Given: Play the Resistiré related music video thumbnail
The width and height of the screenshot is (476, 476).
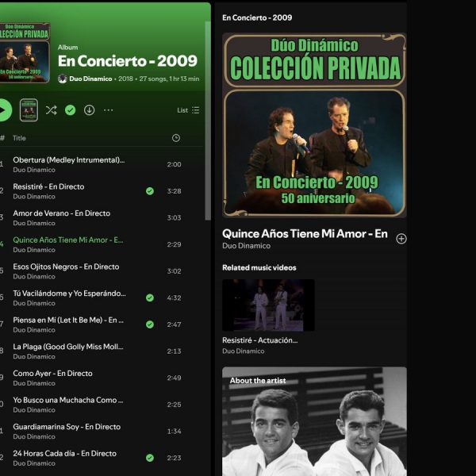Looking at the screenshot, I should (x=268, y=305).
